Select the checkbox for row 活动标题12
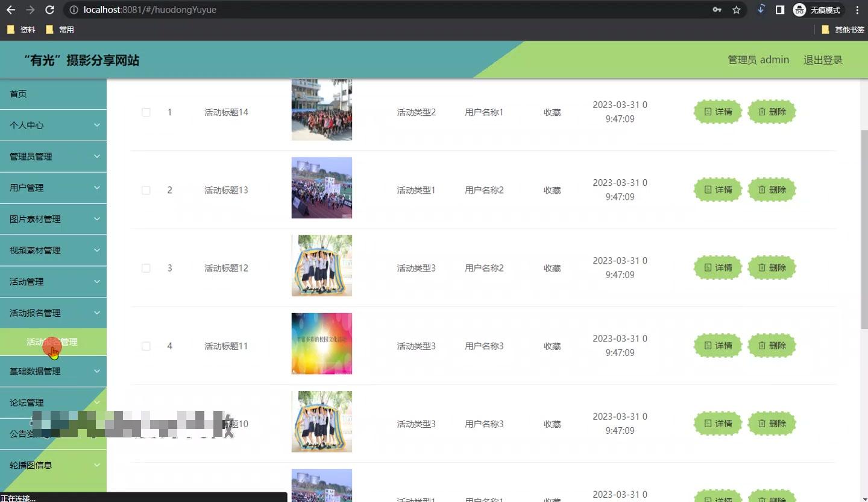Screen dimensions: 868x502 (146, 268)
